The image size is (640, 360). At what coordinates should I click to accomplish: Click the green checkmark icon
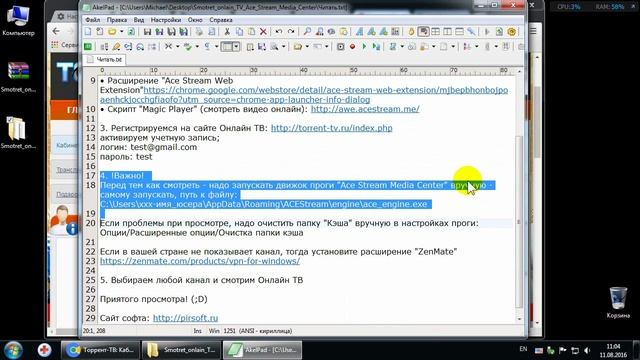click(x=188, y=47)
